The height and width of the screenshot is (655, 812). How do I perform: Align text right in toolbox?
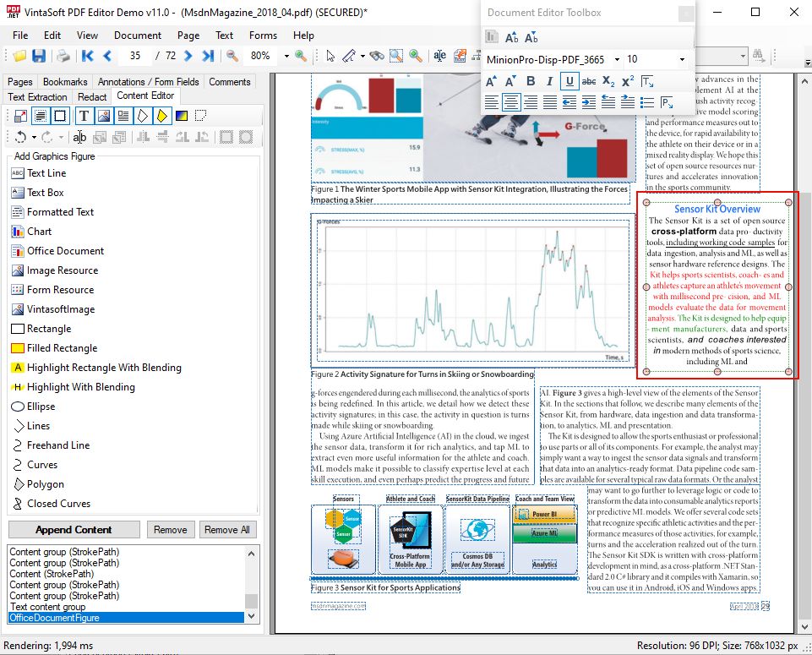click(x=531, y=102)
